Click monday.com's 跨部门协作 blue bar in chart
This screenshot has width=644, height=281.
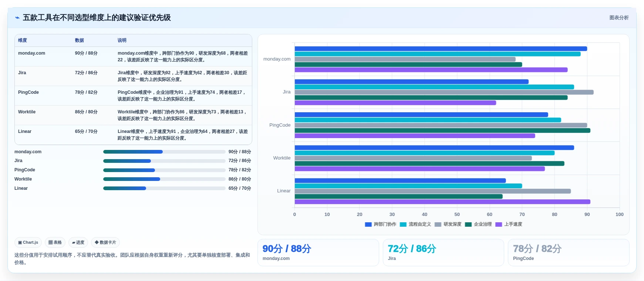[x=441, y=49]
